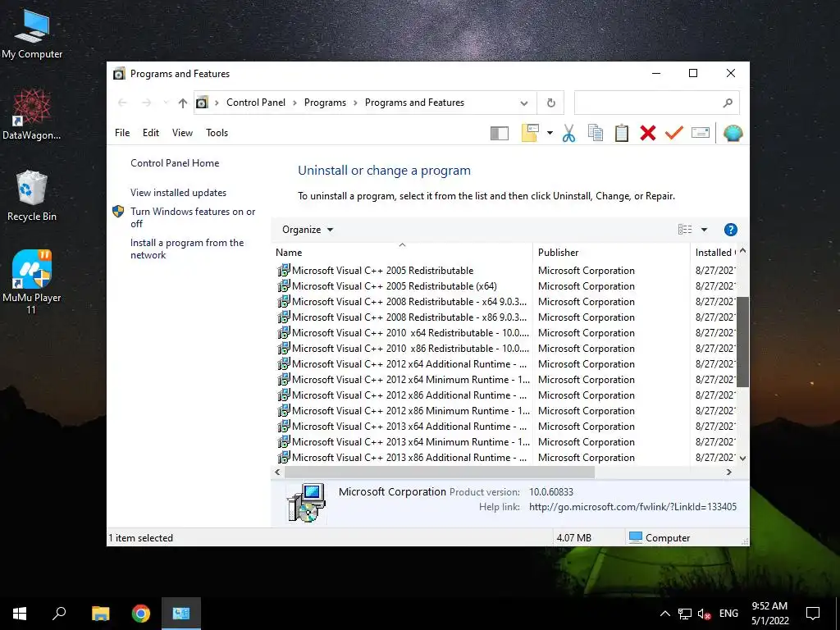
Task: Click the vertical scrollbar down arrow
Action: tap(742, 458)
